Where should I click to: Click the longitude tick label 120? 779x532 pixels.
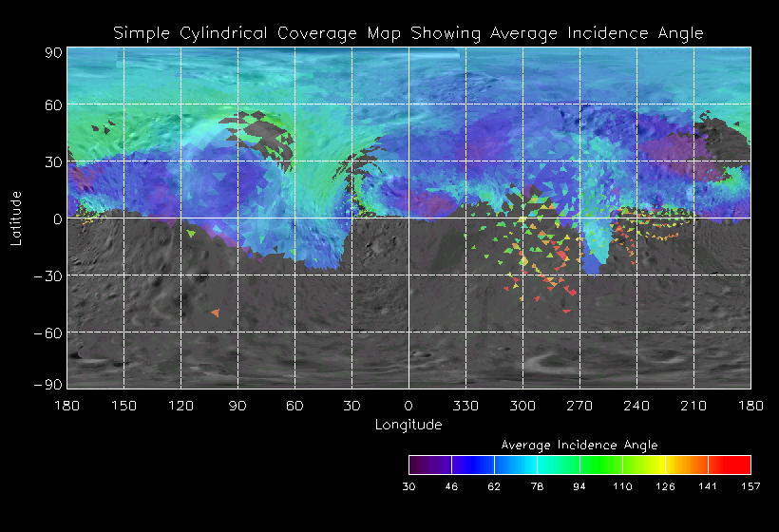tap(180, 407)
